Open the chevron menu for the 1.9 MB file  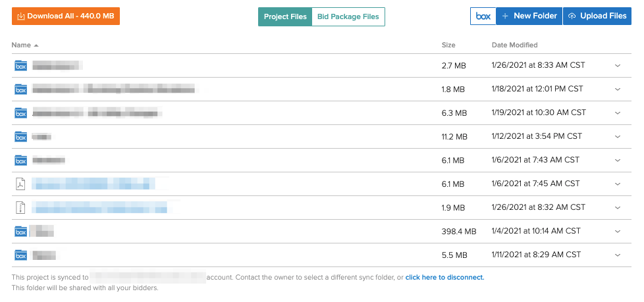tap(618, 208)
